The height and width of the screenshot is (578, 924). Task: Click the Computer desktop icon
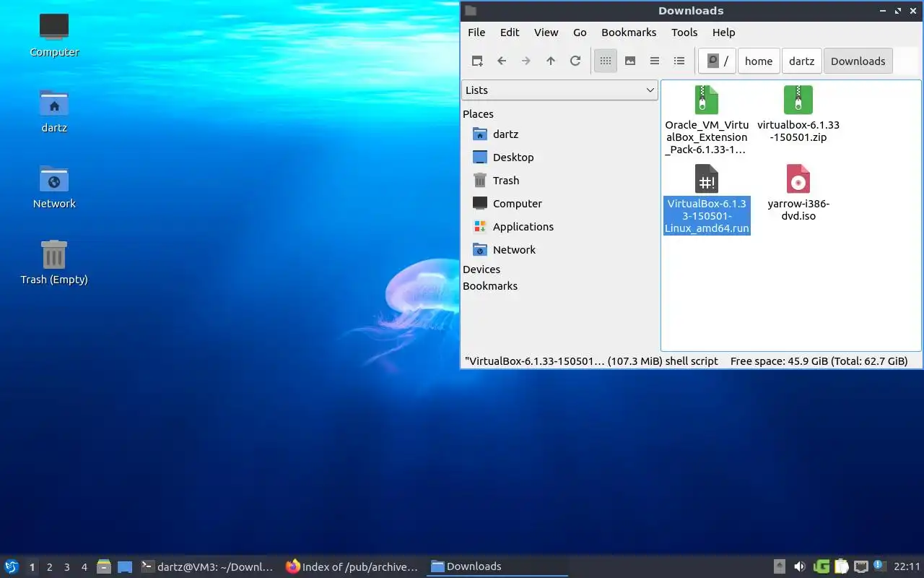point(54,35)
